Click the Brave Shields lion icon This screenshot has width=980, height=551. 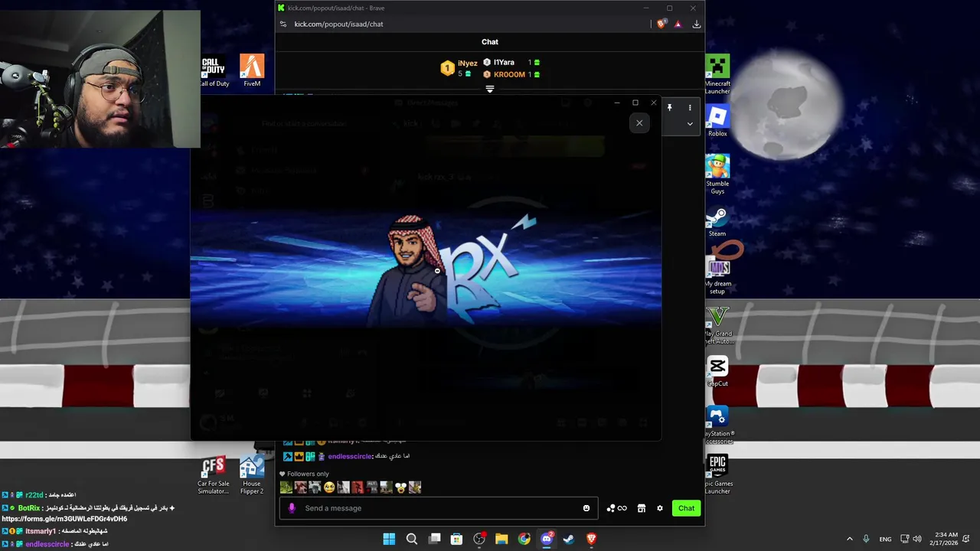pyautogui.click(x=661, y=24)
